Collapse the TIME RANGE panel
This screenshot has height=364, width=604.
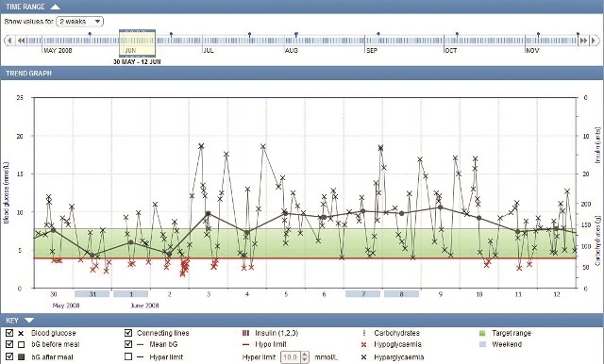pyautogui.click(x=56, y=7)
